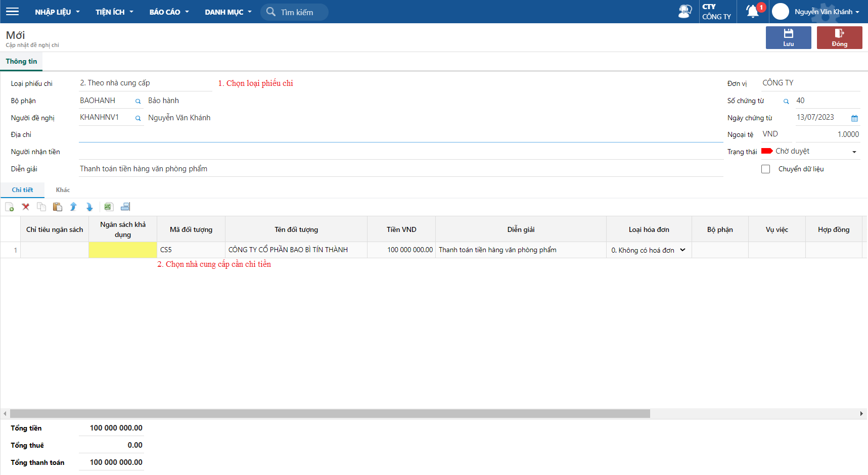868x475 pixels.
Task: Add a new detail row
Action: tap(10, 207)
